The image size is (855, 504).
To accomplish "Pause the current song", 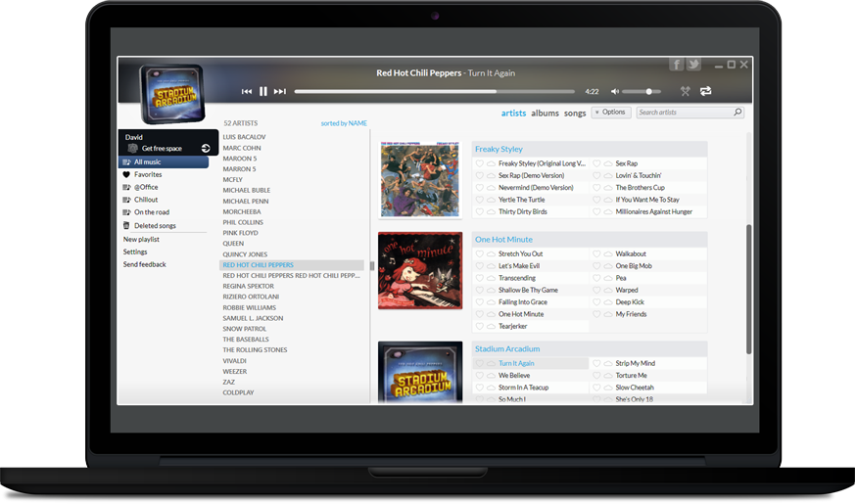I will click(x=263, y=92).
